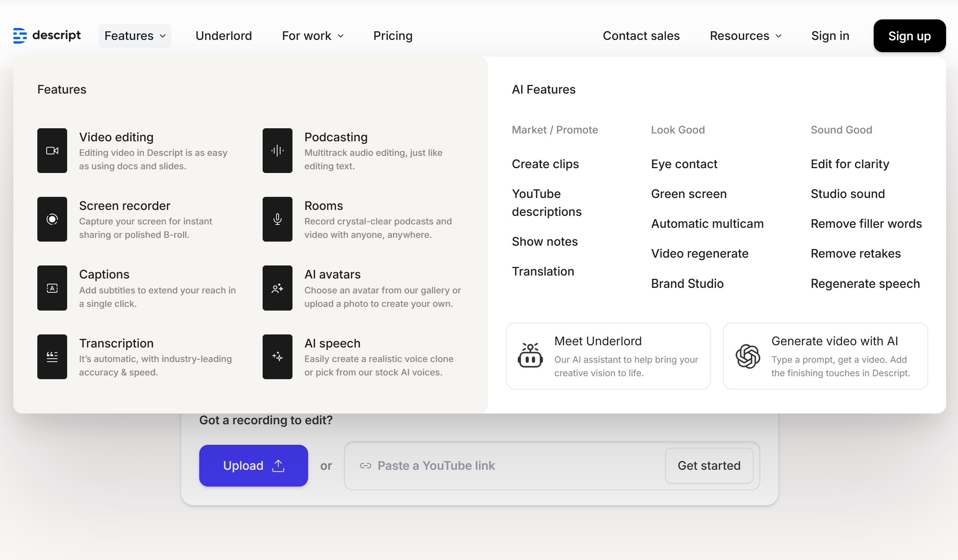Select Edit for clarity

point(850,164)
